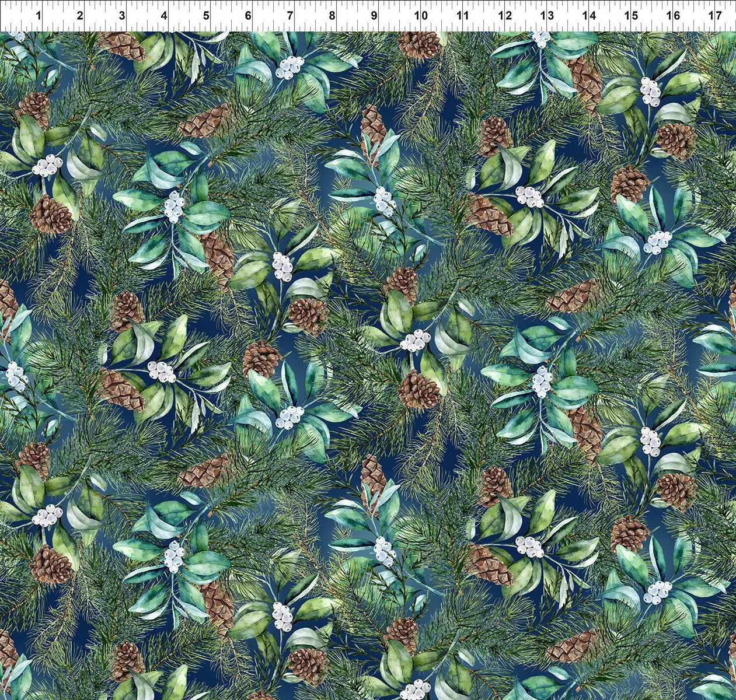
Task: Click the number 12 on the ruler
Action: pos(505,16)
